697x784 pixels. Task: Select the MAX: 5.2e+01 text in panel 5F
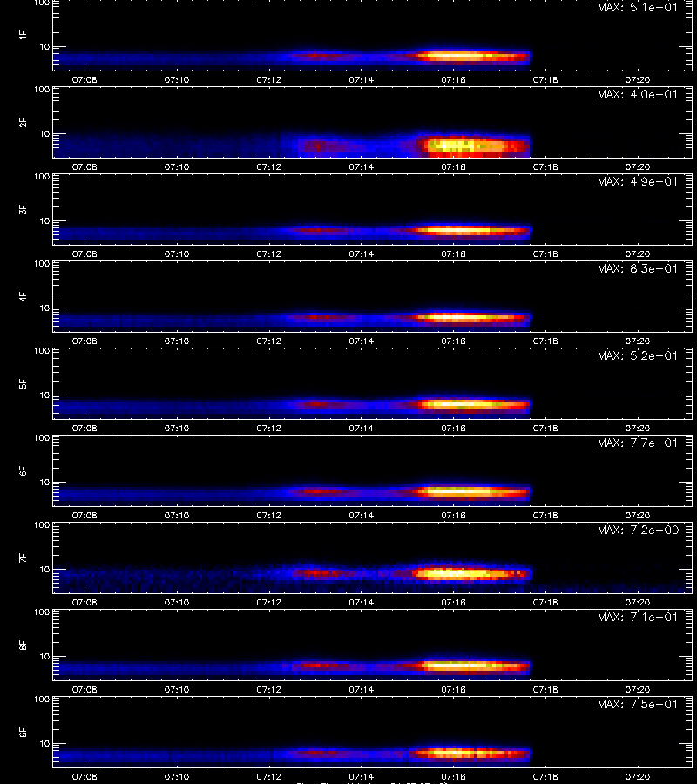coord(638,355)
